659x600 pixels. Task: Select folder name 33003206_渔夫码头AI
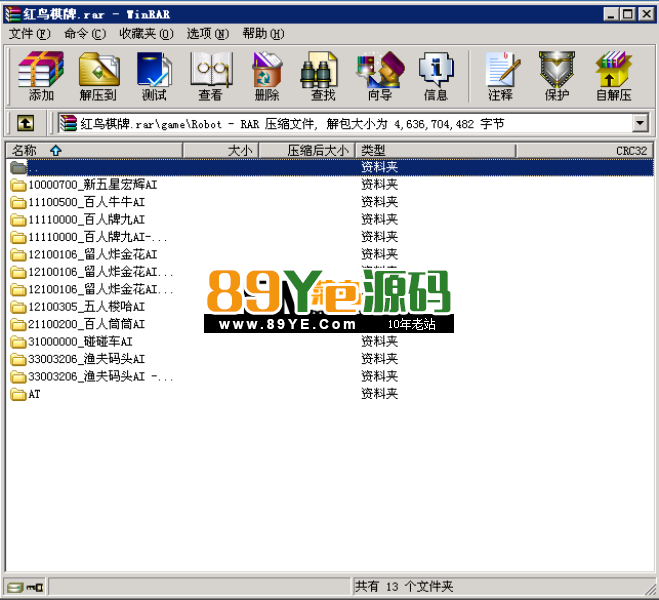click(x=87, y=359)
